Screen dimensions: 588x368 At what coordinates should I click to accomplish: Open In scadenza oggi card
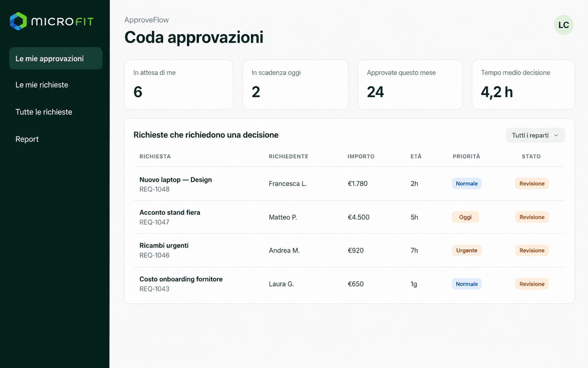[295, 85]
